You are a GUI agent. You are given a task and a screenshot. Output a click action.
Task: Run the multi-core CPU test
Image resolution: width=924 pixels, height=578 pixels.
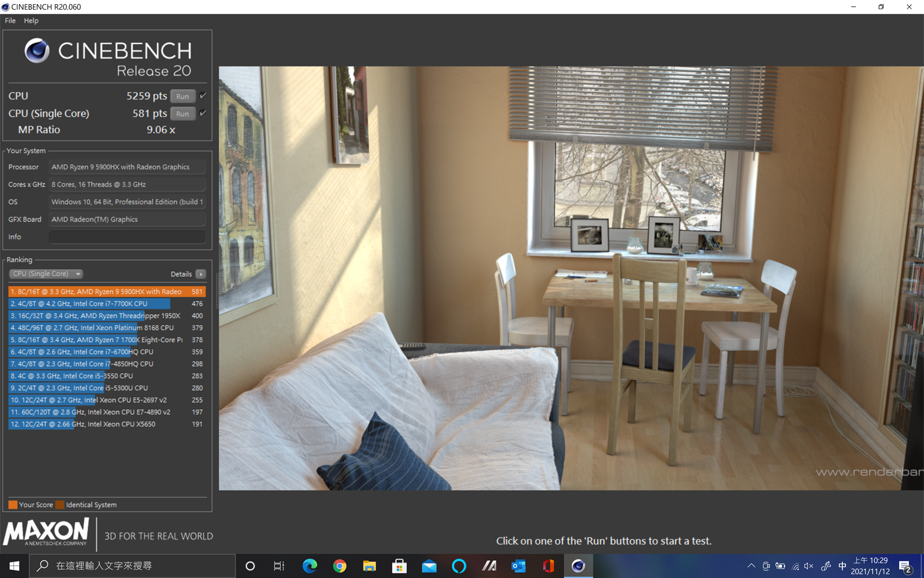(182, 97)
